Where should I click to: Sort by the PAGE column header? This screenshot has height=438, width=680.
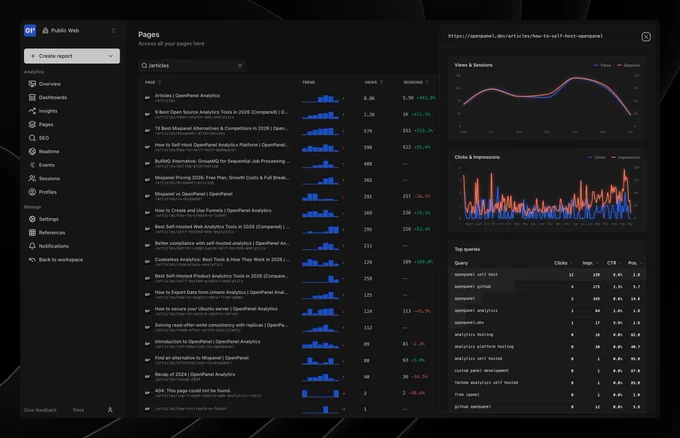[153, 82]
